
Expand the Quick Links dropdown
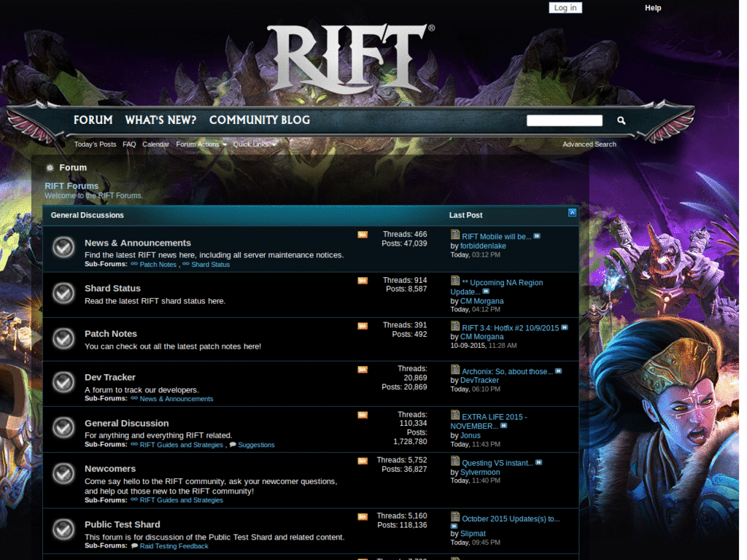pos(254,144)
